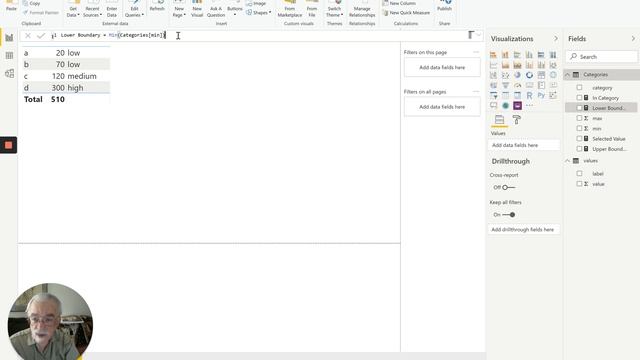
Task: Select the purple PowerApps visual icon
Action: [x=517, y=106]
